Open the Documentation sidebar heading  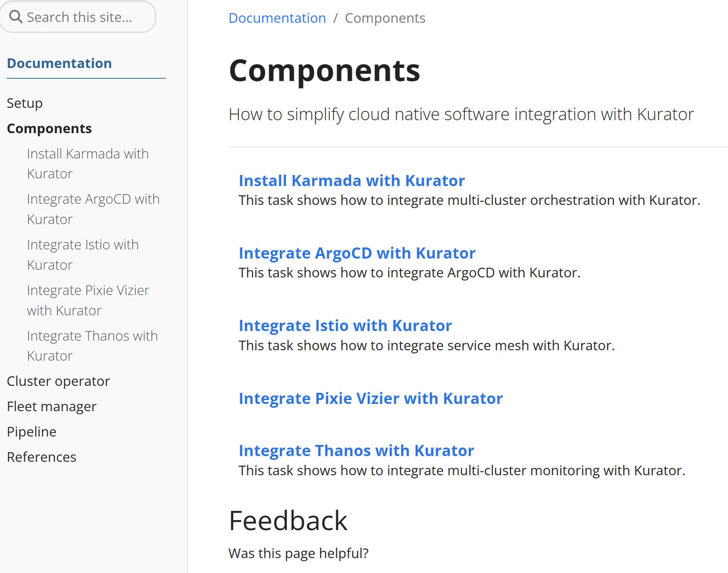click(x=59, y=63)
